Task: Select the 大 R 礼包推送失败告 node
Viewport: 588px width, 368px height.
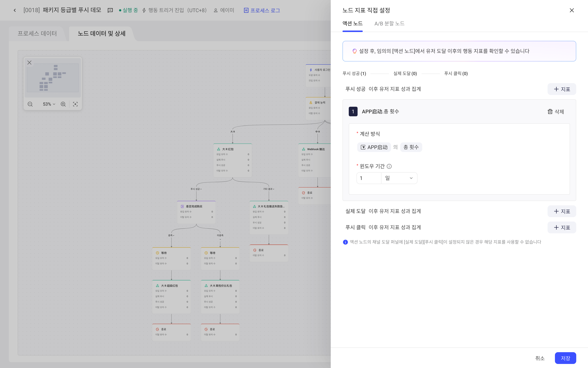Action: pos(269,218)
